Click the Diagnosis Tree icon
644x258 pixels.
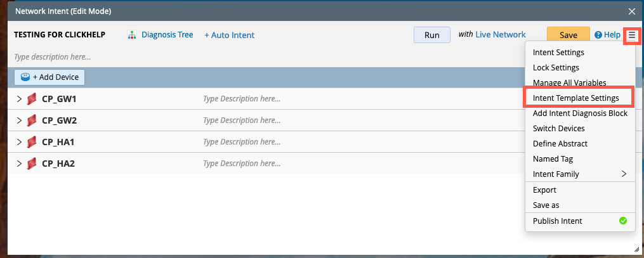point(132,35)
